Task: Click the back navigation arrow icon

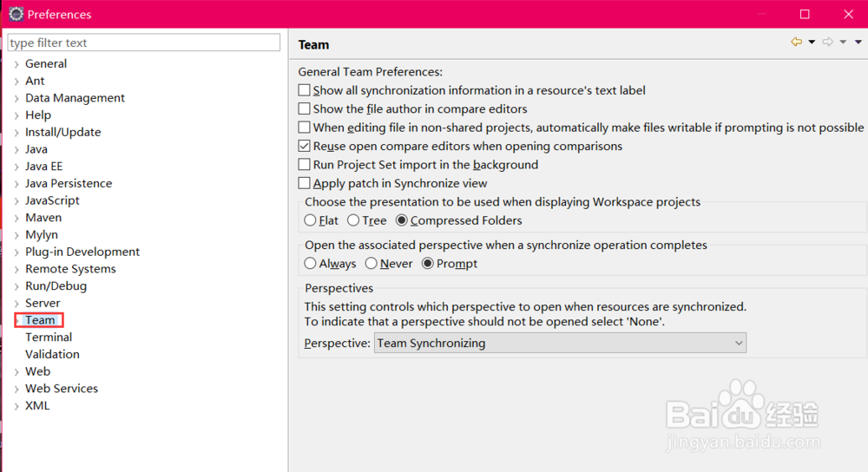Action: [x=796, y=42]
